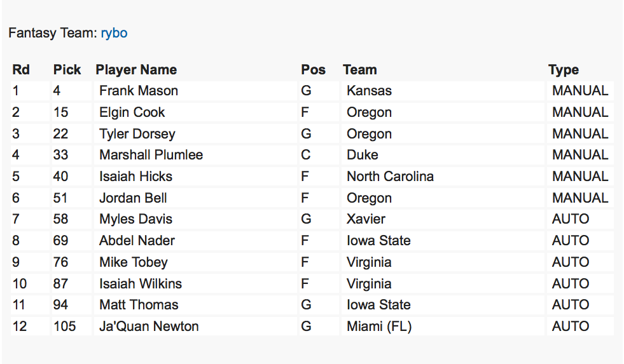The width and height of the screenshot is (624, 364).
Task: Click the Pos column header
Action: pyautogui.click(x=313, y=70)
